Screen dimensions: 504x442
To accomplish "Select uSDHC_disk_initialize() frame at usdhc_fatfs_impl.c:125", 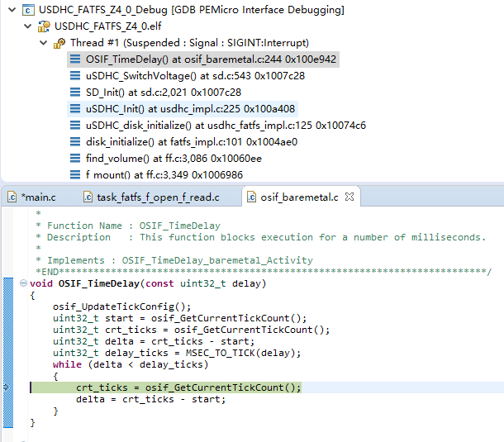I will click(226, 125).
